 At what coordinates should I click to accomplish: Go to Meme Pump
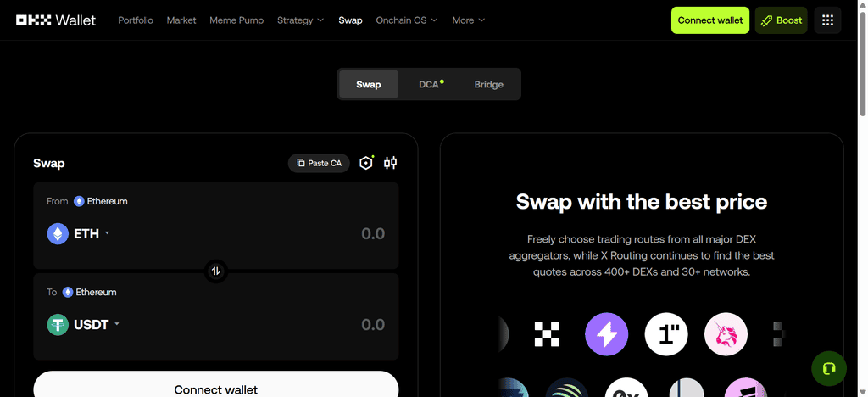(236, 20)
